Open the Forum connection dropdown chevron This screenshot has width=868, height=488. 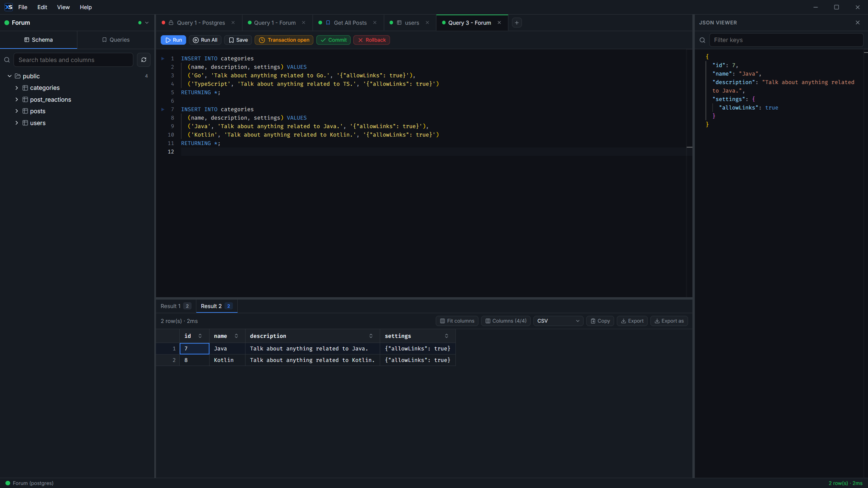click(147, 23)
